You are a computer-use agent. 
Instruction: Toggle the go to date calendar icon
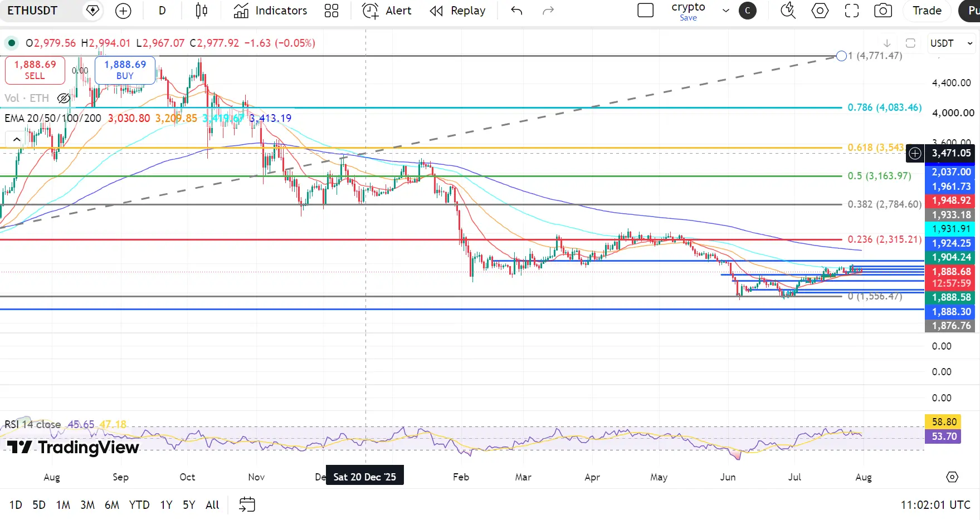pyautogui.click(x=247, y=504)
